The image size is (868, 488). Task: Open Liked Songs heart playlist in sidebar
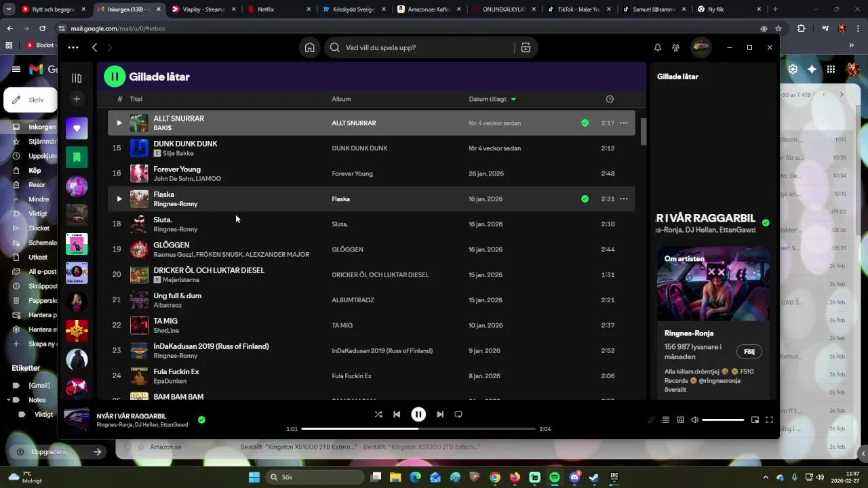pos(77,128)
